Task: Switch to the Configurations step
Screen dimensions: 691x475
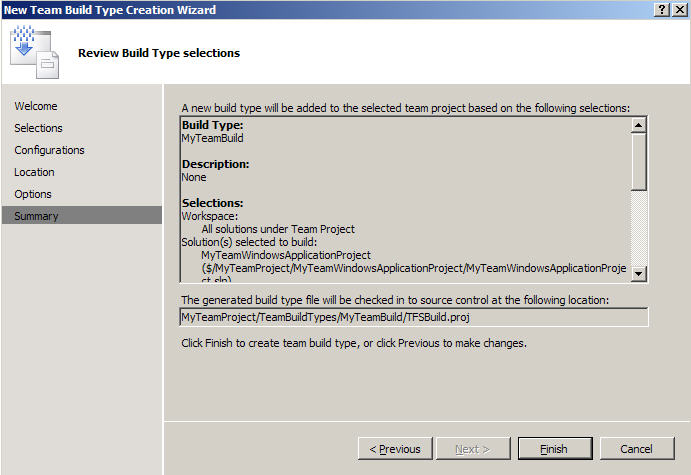Action: (x=49, y=150)
